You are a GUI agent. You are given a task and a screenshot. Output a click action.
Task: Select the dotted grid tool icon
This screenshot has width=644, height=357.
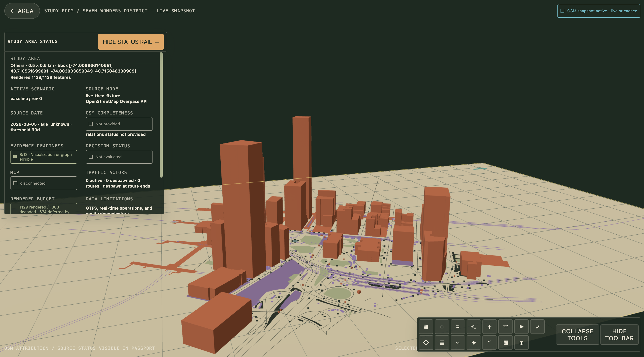click(x=426, y=326)
